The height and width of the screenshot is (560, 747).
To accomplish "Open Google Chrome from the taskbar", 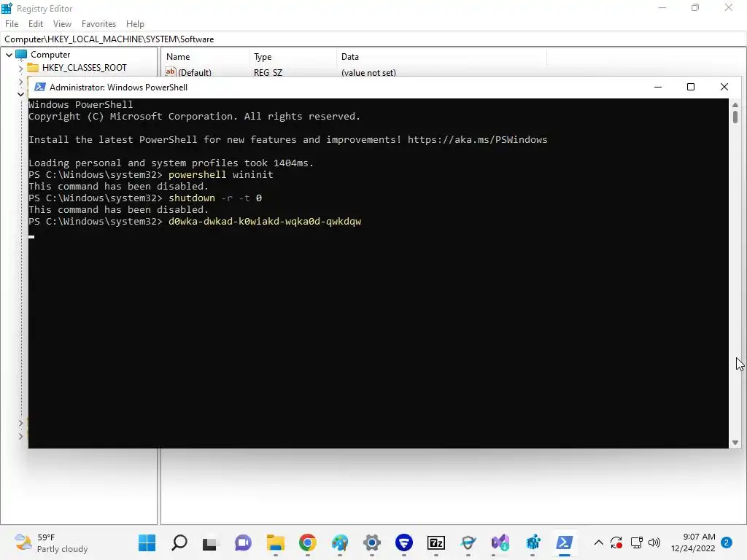I will pos(308,542).
